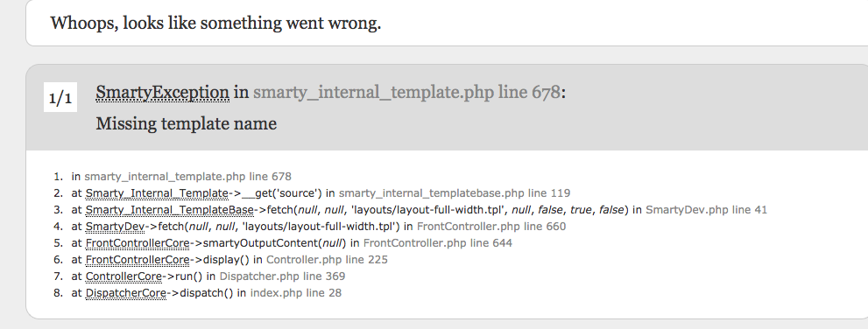Select the 1/1 exception counter badge
Image resolution: width=868 pixels, height=329 pixels.
[x=60, y=98]
